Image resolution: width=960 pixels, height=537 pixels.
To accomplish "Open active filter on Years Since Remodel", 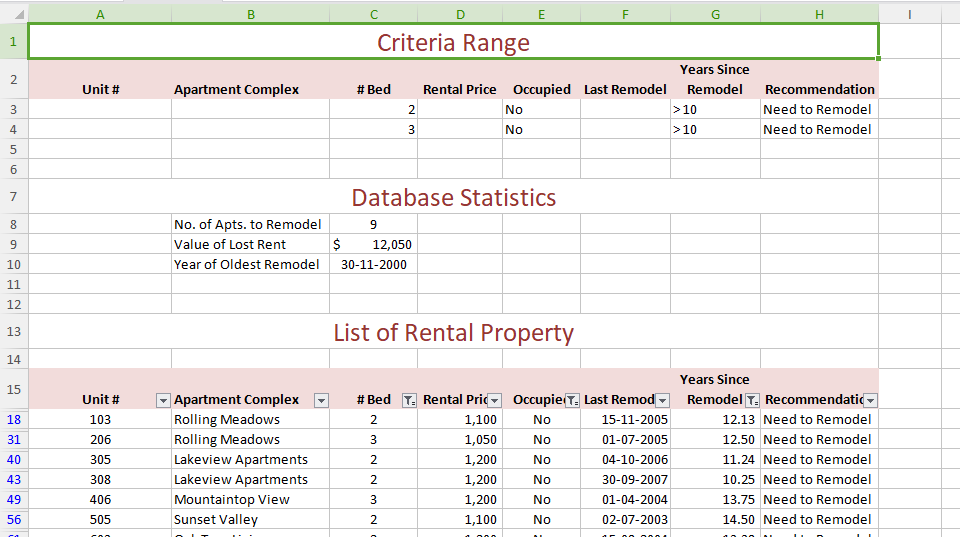I will tap(751, 400).
